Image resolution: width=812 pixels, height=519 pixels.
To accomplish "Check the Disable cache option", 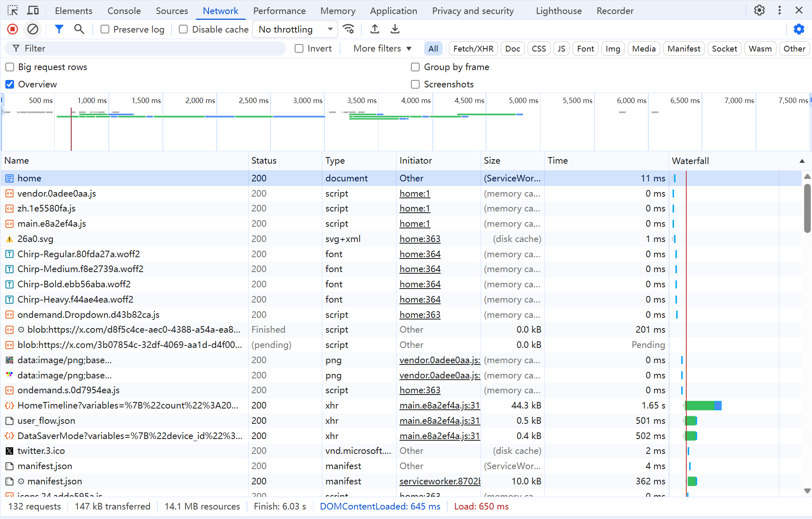I will point(183,29).
